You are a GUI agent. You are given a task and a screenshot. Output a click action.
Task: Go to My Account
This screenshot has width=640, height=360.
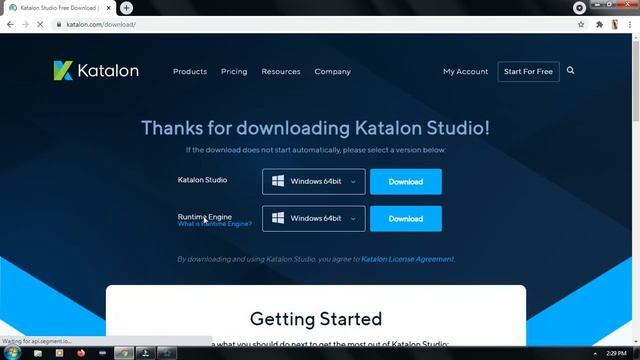465,71
